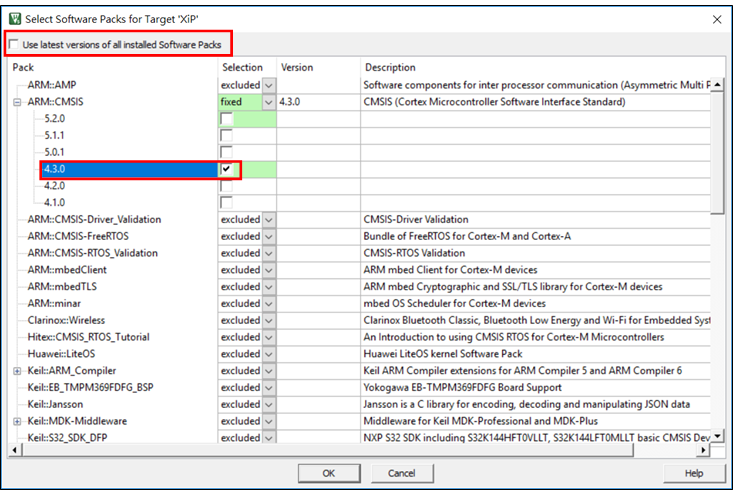Click the OK button
Screen dimensions: 734x493
pyautogui.click(x=329, y=473)
